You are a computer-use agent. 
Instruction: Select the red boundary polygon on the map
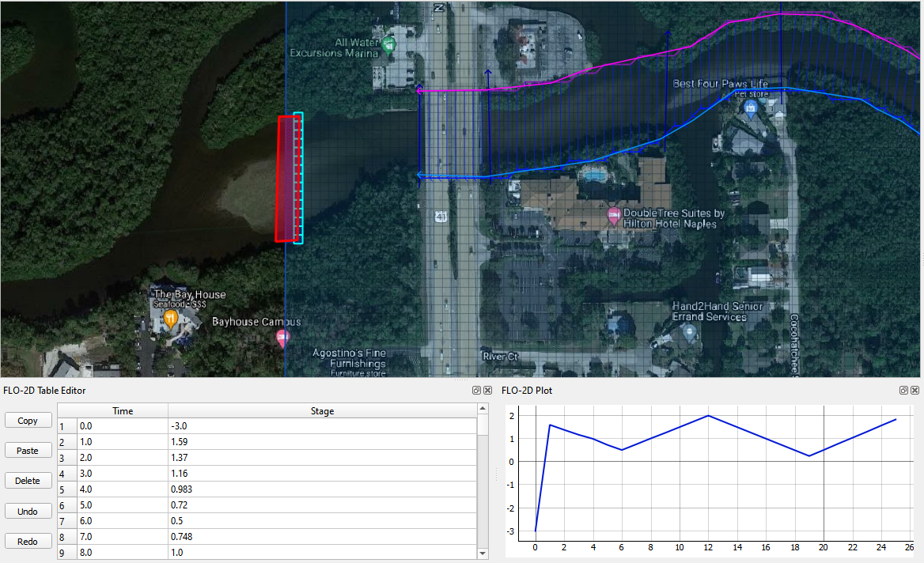tap(285, 178)
